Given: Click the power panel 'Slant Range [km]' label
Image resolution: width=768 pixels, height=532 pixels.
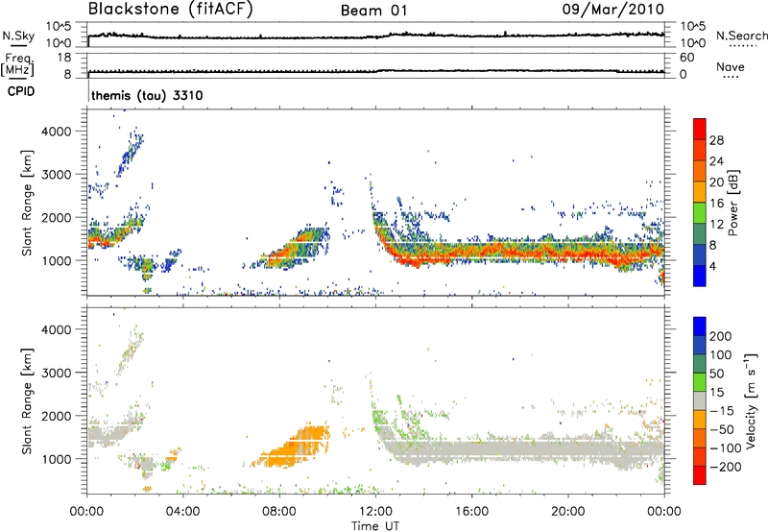Looking at the screenshot, I should 27,203.
